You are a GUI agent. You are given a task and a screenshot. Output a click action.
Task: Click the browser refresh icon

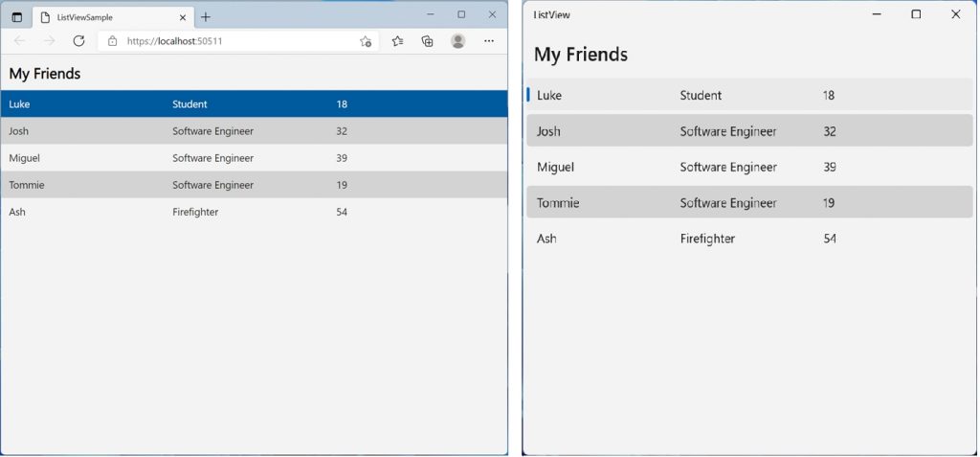tap(78, 41)
